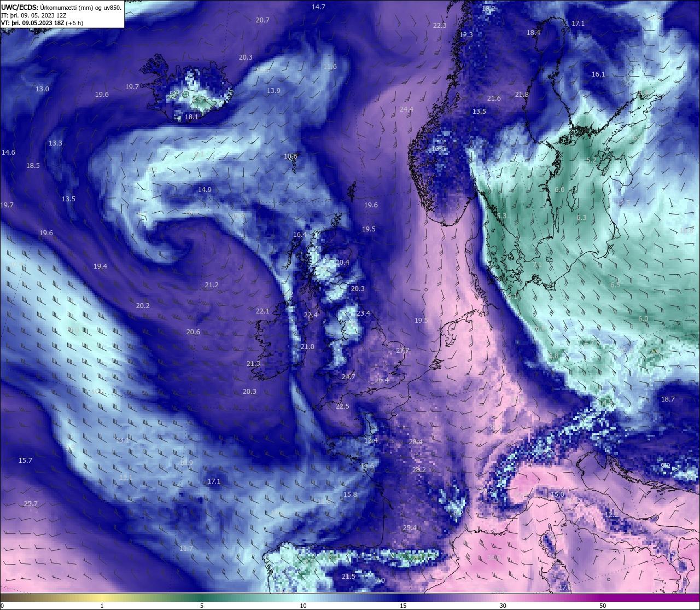This screenshot has height=610, width=700.
Task: Click the map value '22.4' in the Irish Sea
Action: tap(311, 315)
